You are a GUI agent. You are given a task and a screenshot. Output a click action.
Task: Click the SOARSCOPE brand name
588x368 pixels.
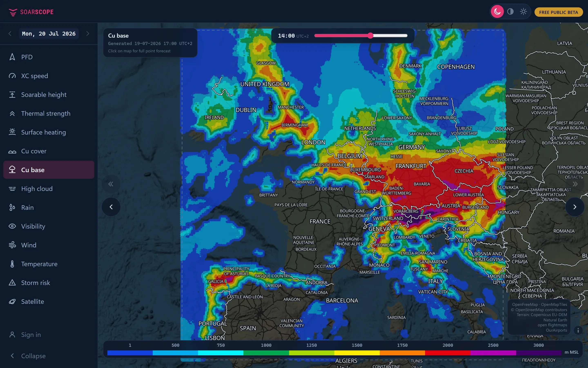tap(37, 12)
